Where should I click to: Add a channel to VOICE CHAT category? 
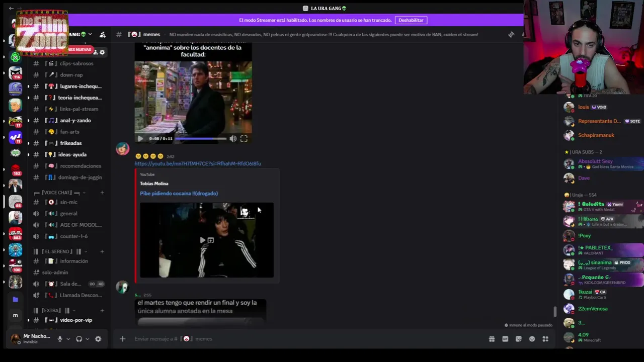point(102,193)
